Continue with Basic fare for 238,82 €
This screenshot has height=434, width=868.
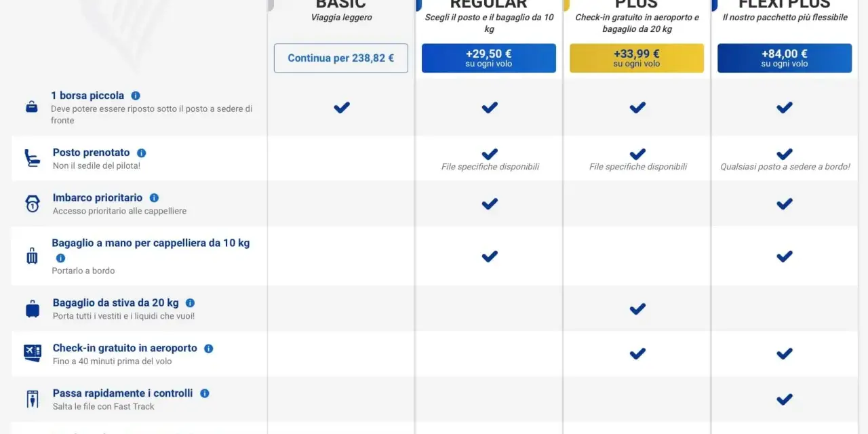(341, 58)
